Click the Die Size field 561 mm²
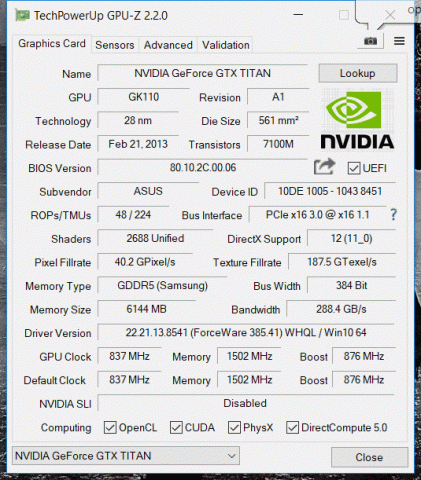This screenshot has width=421, height=480. pyautogui.click(x=278, y=120)
